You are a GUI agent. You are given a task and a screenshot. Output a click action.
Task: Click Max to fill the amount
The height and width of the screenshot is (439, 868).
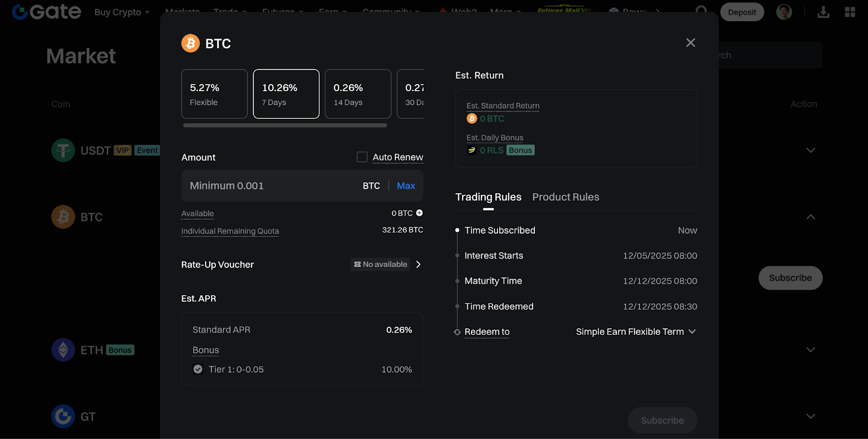tap(406, 186)
